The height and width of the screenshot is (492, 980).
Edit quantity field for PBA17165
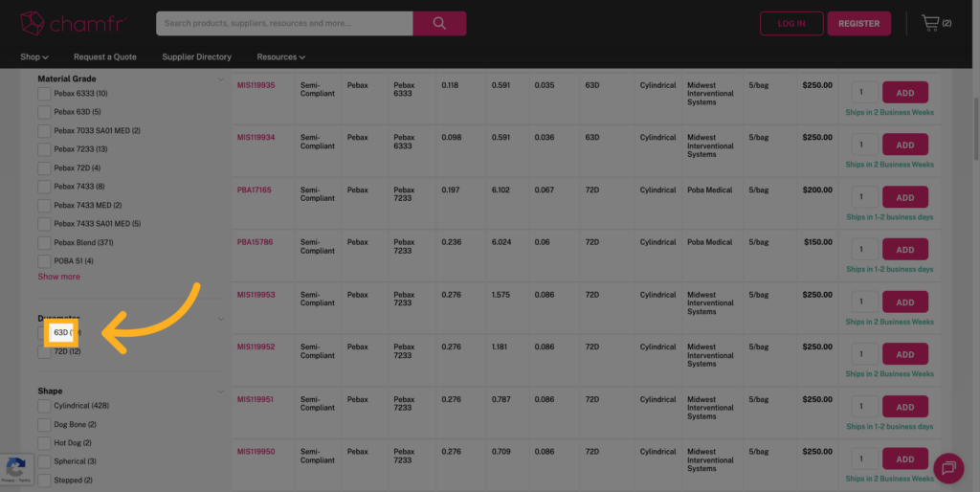click(x=865, y=197)
